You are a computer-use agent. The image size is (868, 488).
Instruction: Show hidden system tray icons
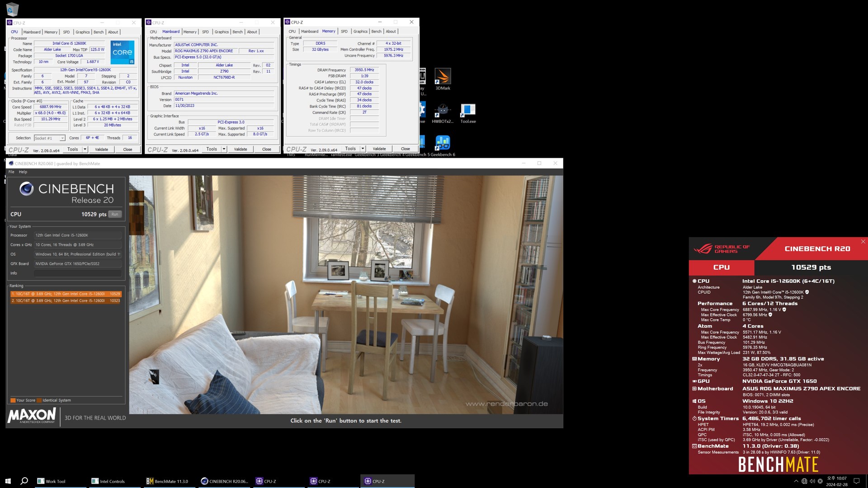(796, 481)
